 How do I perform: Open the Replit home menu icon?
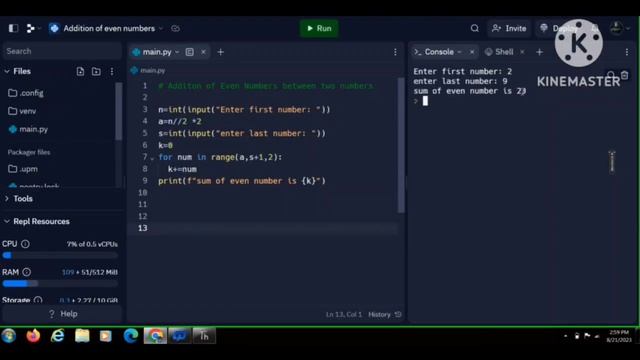31,28
